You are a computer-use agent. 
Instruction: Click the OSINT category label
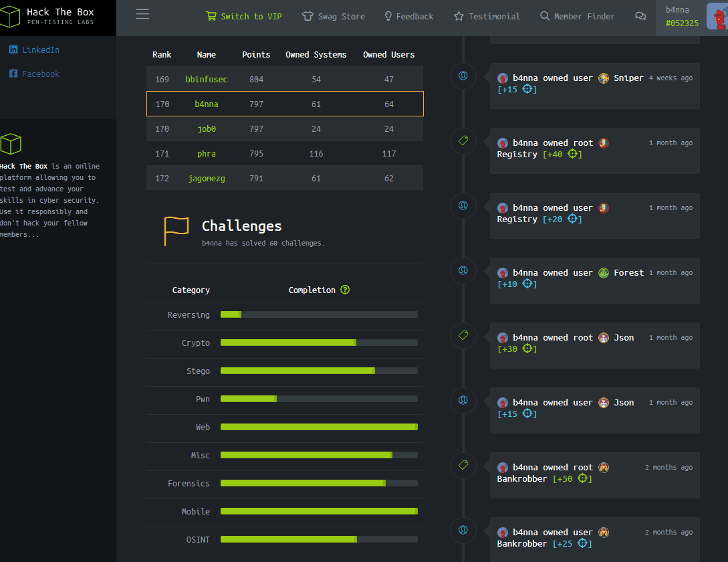click(x=198, y=540)
